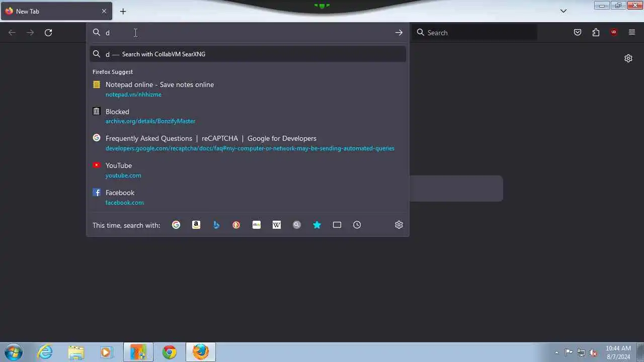
Task: Open the Windows Start menu
Action: (14, 352)
